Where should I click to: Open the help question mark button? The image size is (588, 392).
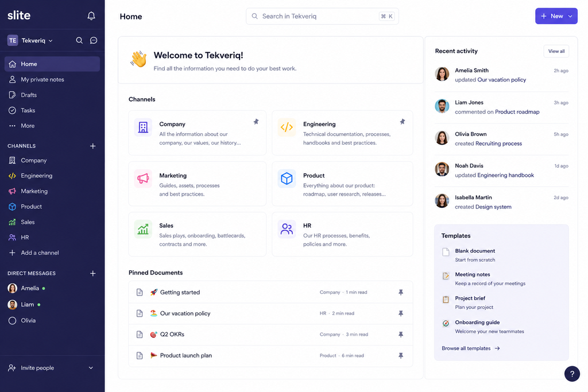[572, 374]
